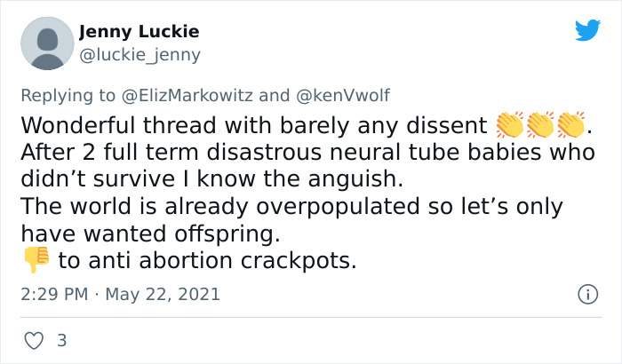Click the "didn't survive I know the anguish" line
Image resolution: width=622 pixels, height=364 pixels.
point(211,179)
